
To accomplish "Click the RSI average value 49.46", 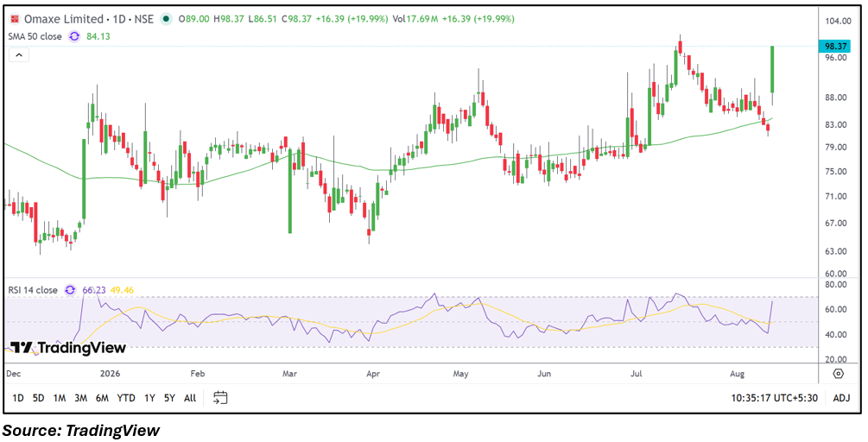I will click(122, 290).
